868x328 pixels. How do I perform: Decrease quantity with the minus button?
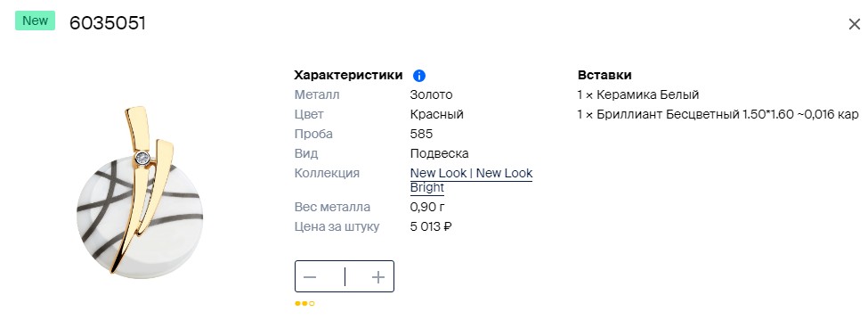pyautogui.click(x=310, y=276)
